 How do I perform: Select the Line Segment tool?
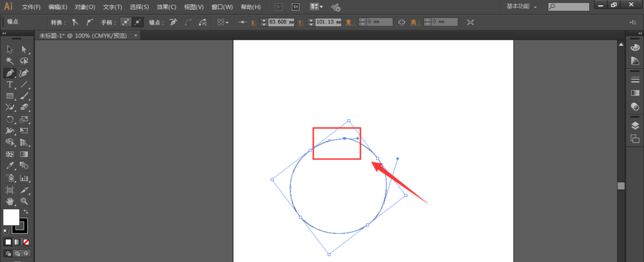click(x=24, y=84)
